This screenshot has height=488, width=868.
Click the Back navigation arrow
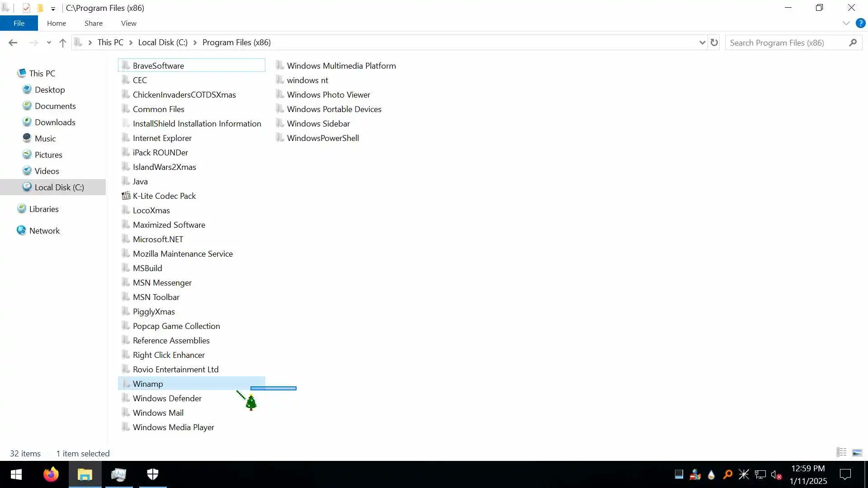point(13,42)
